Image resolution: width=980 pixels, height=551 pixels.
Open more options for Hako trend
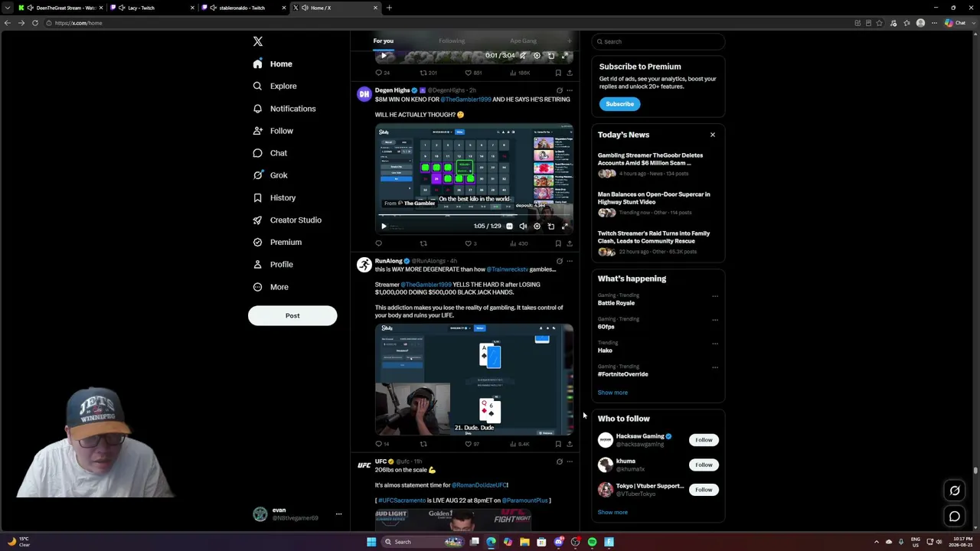point(715,344)
